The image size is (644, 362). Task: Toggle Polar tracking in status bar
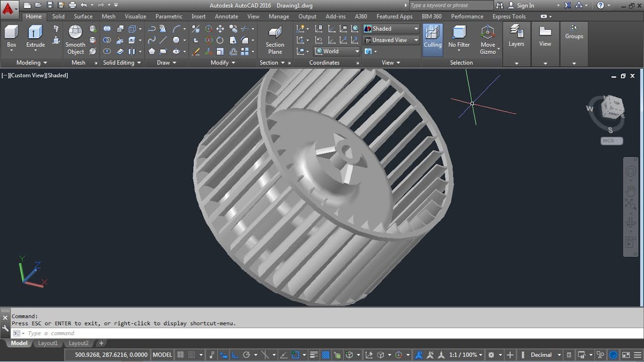[247, 354]
